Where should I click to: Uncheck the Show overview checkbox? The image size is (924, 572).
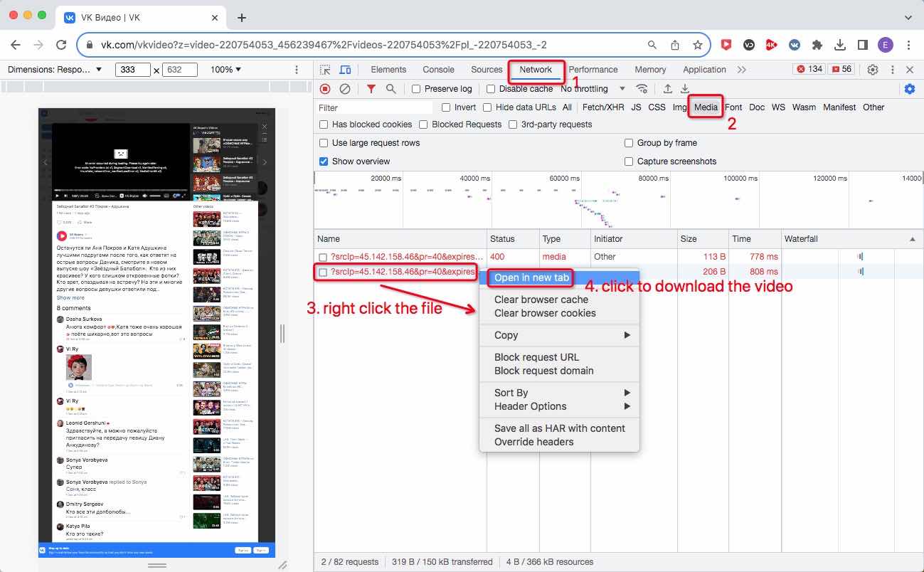click(324, 161)
